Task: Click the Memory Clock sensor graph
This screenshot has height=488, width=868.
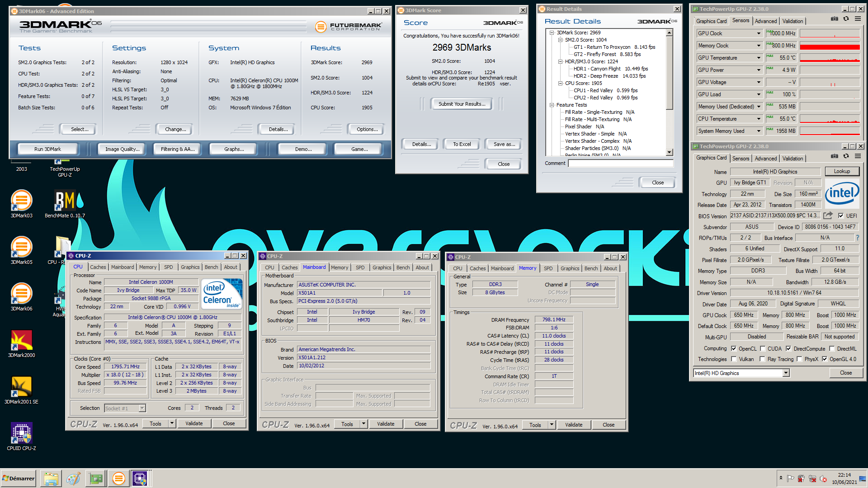Action: click(x=830, y=46)
